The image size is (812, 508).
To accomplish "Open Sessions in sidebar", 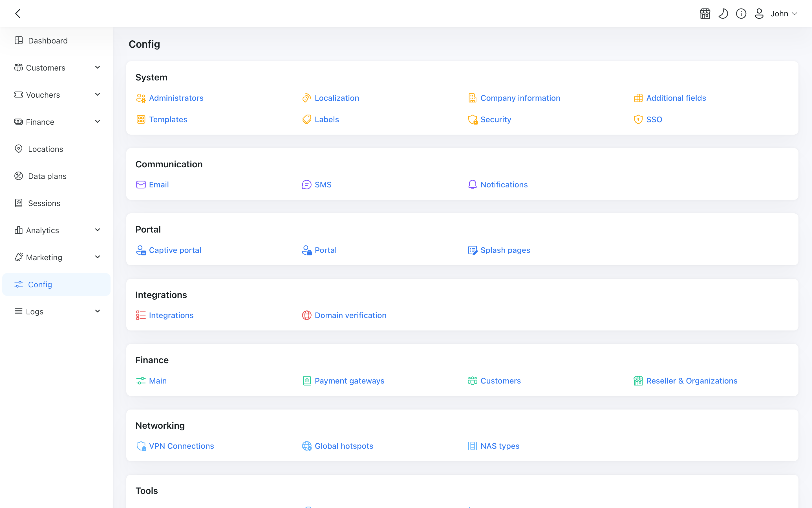I will 56,203.
